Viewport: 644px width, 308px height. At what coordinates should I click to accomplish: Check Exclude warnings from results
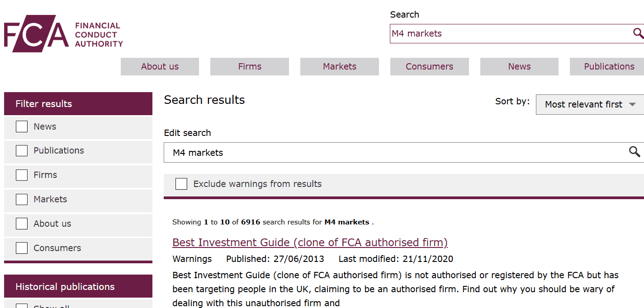coord(181,184)
